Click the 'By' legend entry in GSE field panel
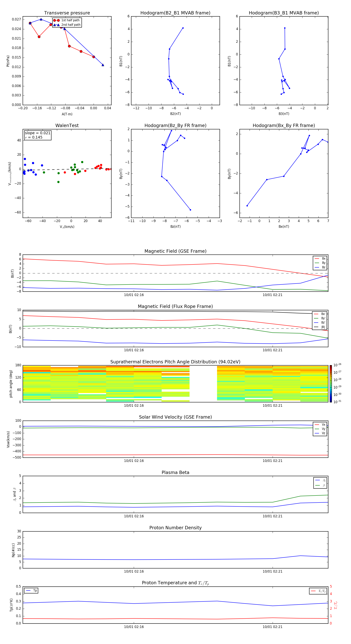Image resolution: width=351 pixels, height=644 pixels. tap(320, 263)
